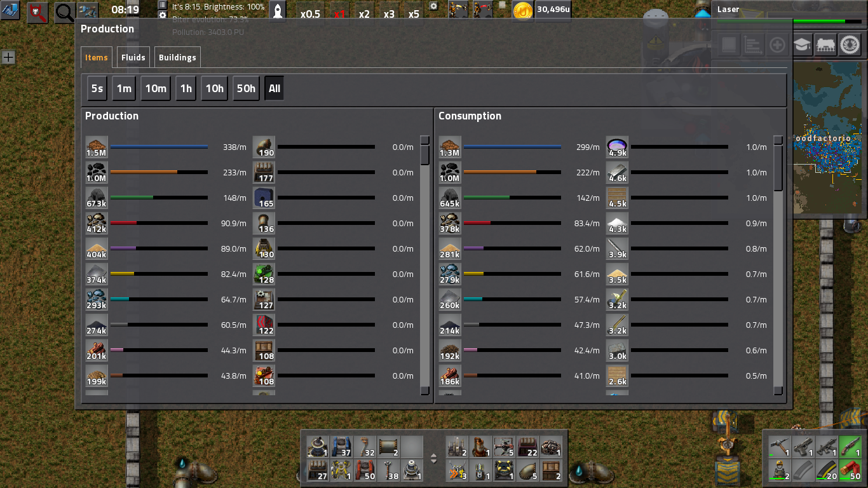Set game speed to x1

340,14
